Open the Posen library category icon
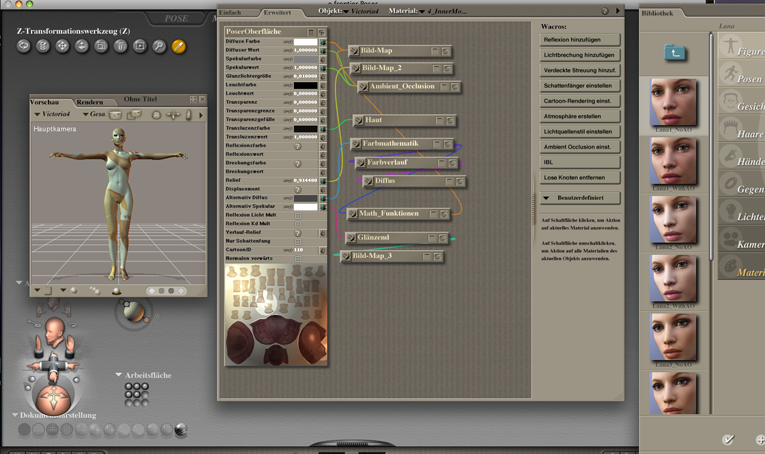 pos(730,73)
